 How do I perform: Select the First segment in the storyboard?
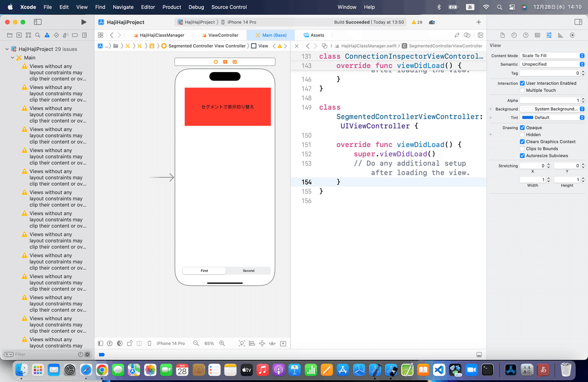click(x=204, y=271)
